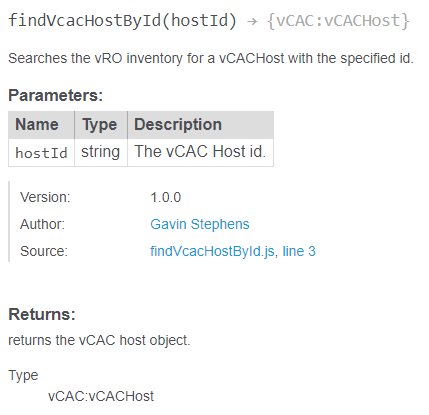Viewport: 429px width, 415px height.
Task: Open the Gavin Stephens author link
Action: pyautogui.click(x=200, y=224)
